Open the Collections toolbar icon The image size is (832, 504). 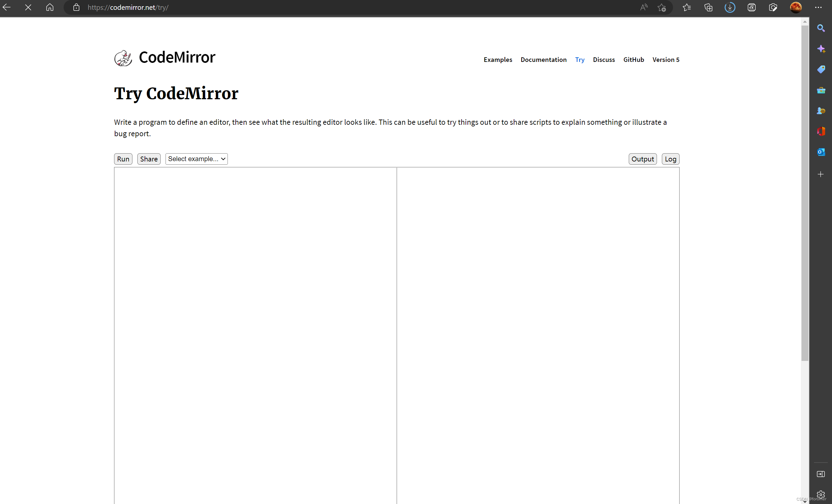coord(708,7)
